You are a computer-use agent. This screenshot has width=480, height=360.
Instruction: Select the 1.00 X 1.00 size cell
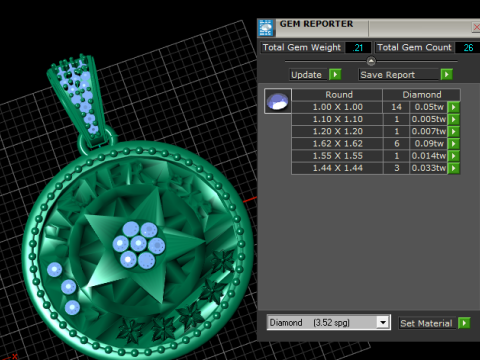point(337,107)
